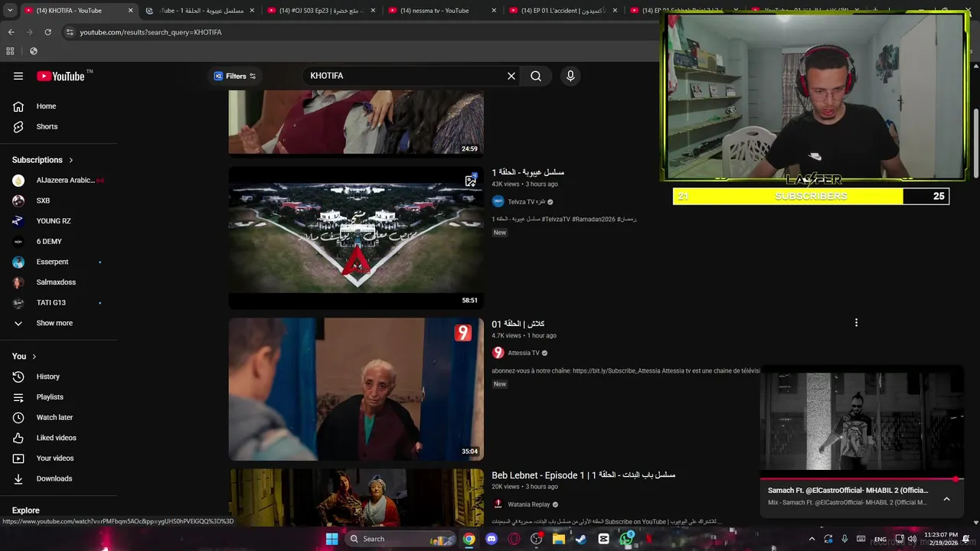980x551 pixels.
Task: Click the magnifier search button
Action: (536, 76)
